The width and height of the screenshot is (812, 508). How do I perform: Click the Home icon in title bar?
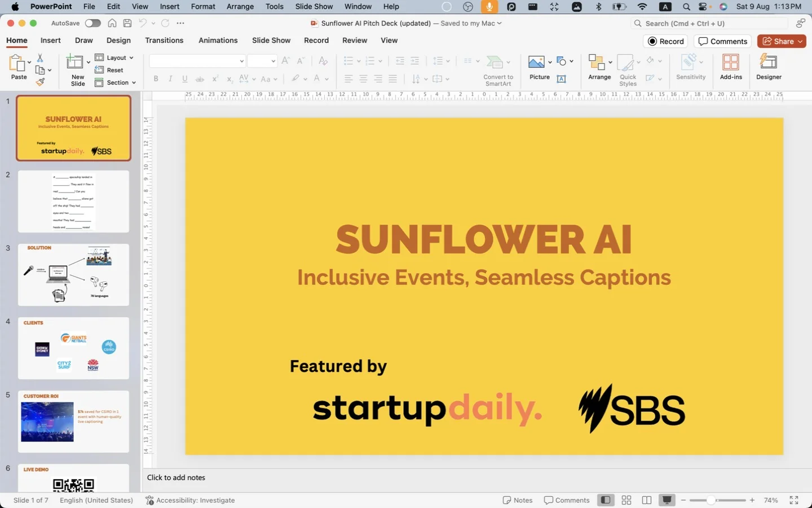click(x=112, y=23)
